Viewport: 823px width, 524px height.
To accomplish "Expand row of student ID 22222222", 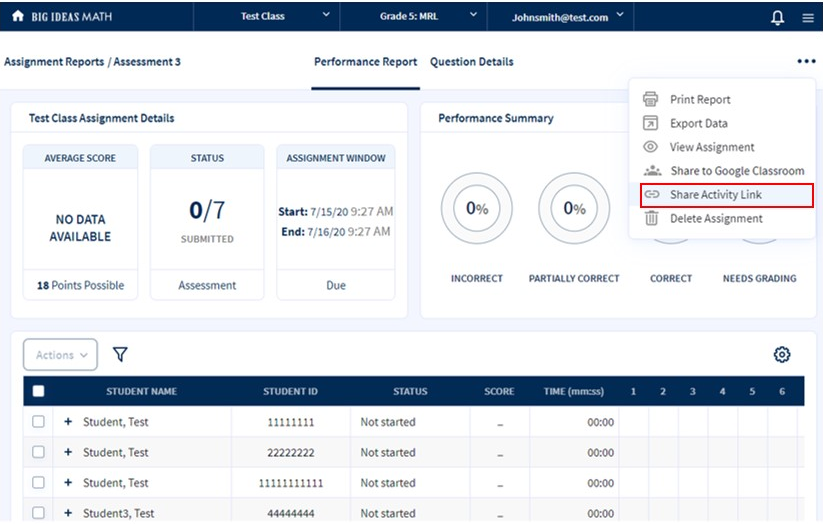I will click(x=68, y=452).
